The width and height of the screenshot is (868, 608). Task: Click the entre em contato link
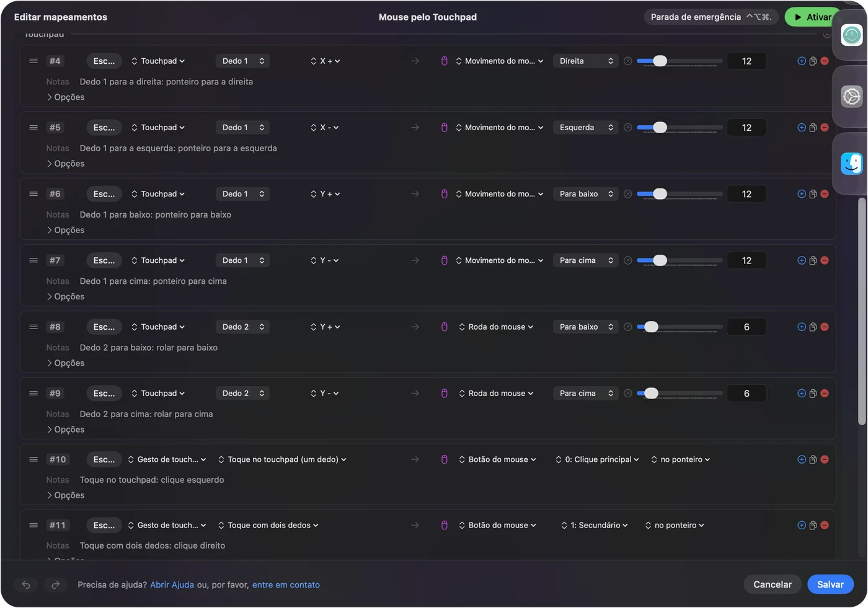pos(286,584)
